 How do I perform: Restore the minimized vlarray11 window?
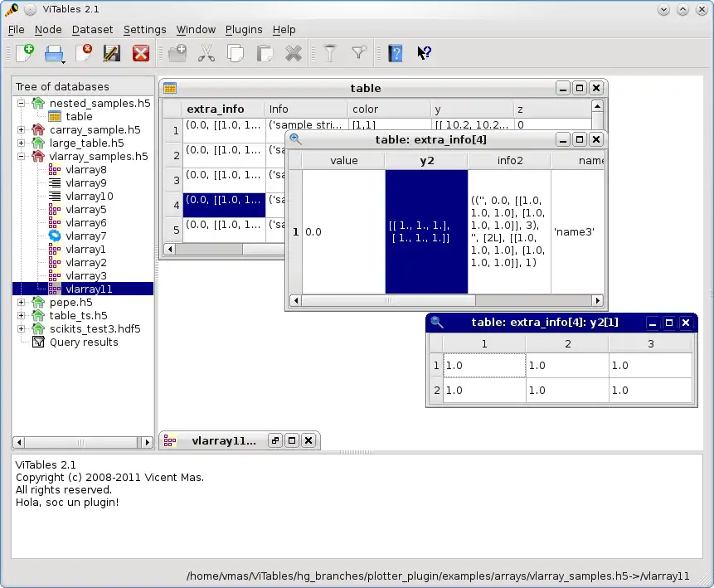click(x=275, y=441)
